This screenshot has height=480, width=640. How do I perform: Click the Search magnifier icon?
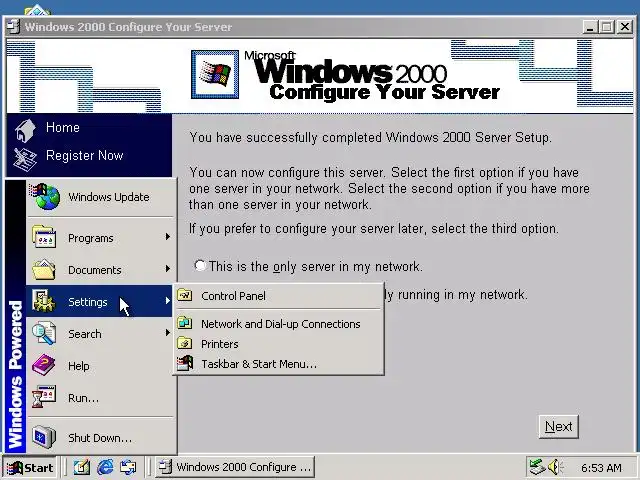(44, 333)
